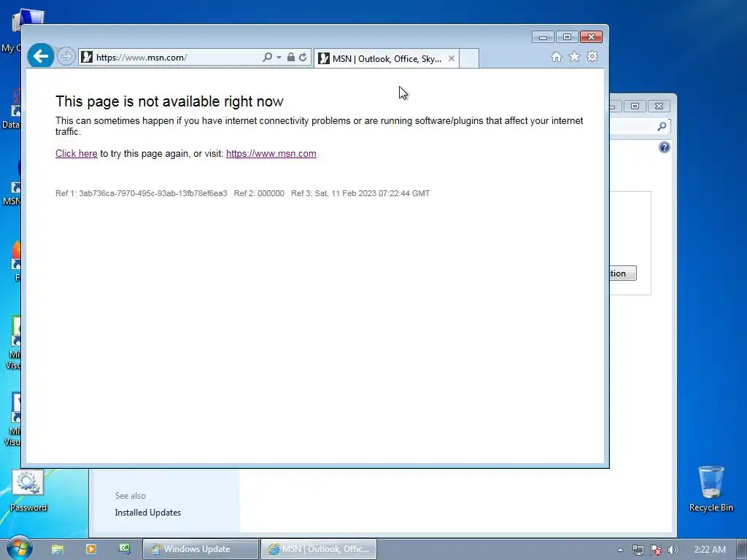Click the 'Click here' retry link
The height and width of the screenshot is (560, 747).
[x=76, y=153]
